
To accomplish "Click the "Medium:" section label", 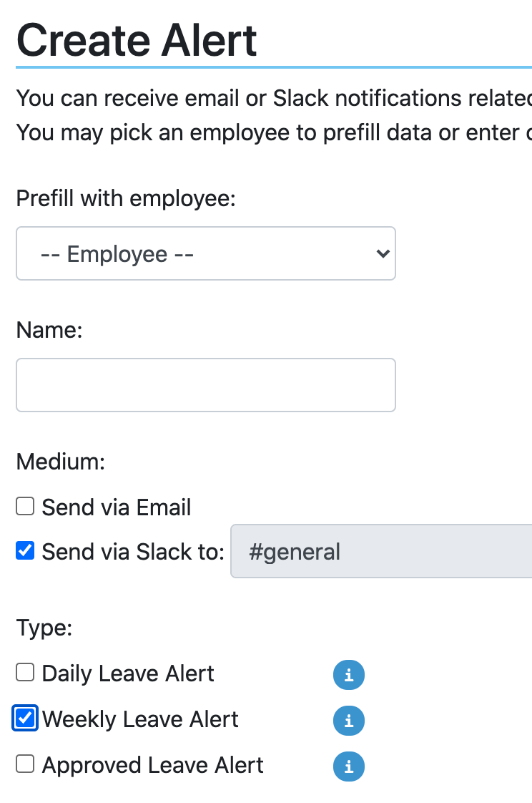I will (61, 462).
